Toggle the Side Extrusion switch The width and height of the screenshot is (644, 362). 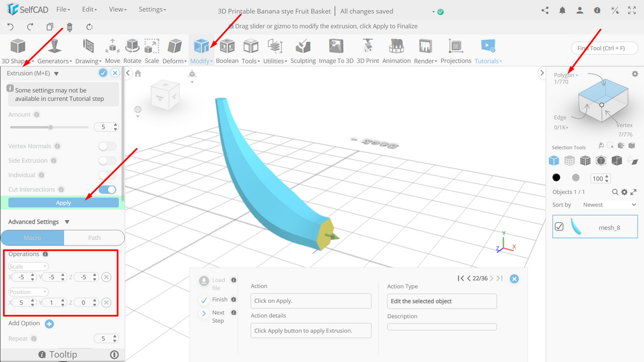[x=107, y=161]
